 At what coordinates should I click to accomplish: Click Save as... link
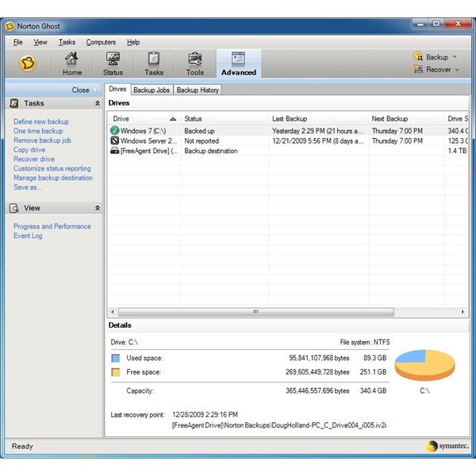pyautogui.click(x=27, y=187)
